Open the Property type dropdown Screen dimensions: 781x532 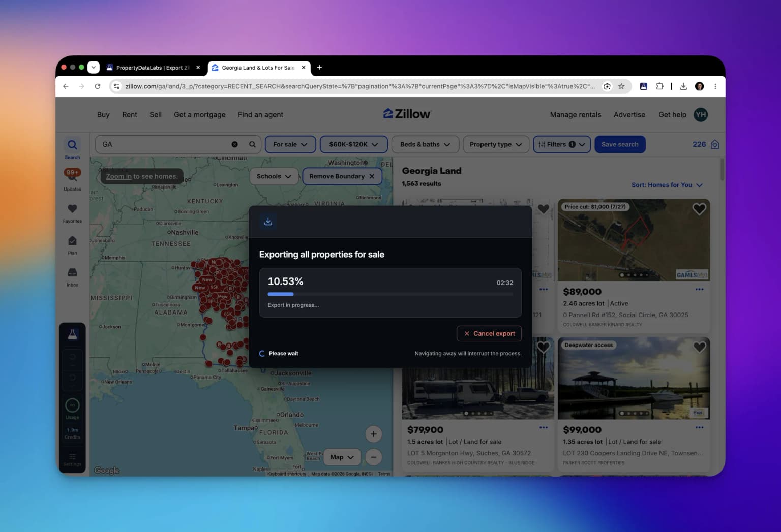(496, 144)
